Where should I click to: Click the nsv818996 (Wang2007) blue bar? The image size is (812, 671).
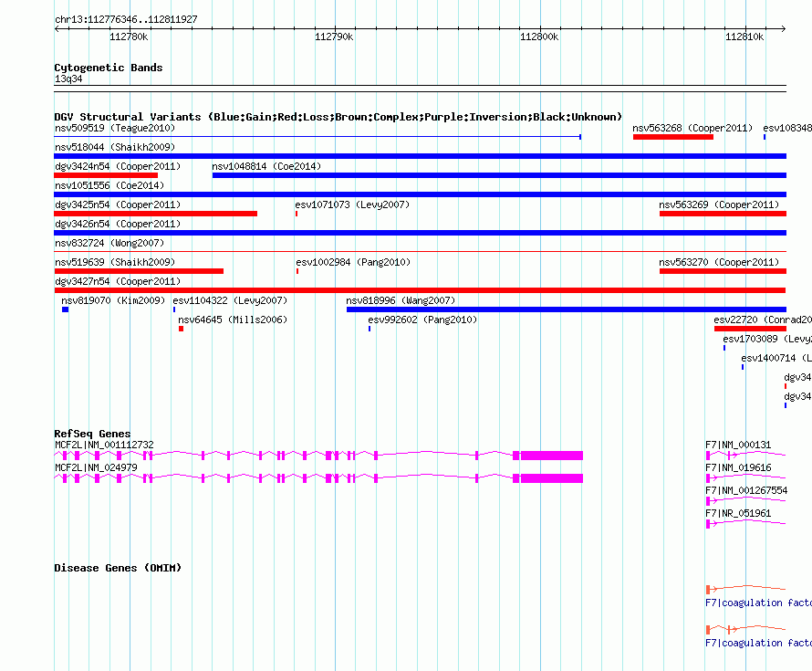tap(566, 309)
